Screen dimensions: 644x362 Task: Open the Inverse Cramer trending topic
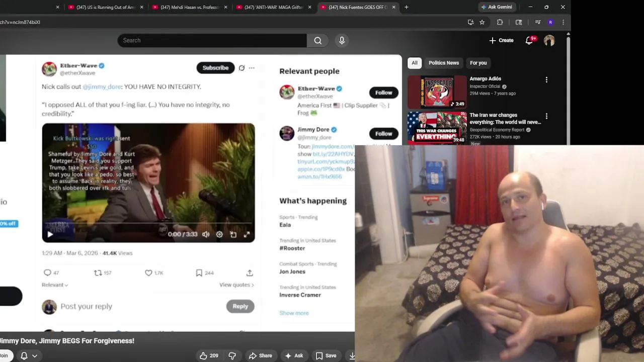click(300, 295)
